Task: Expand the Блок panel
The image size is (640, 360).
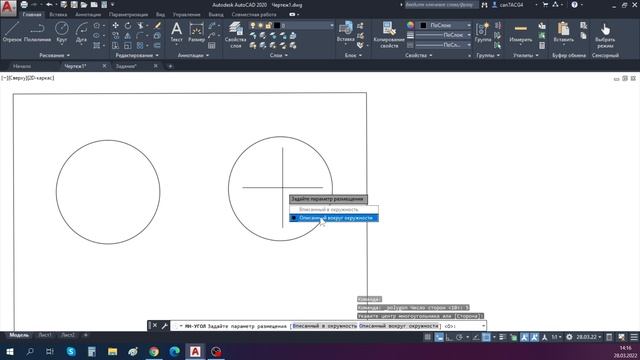Action: 353,55
